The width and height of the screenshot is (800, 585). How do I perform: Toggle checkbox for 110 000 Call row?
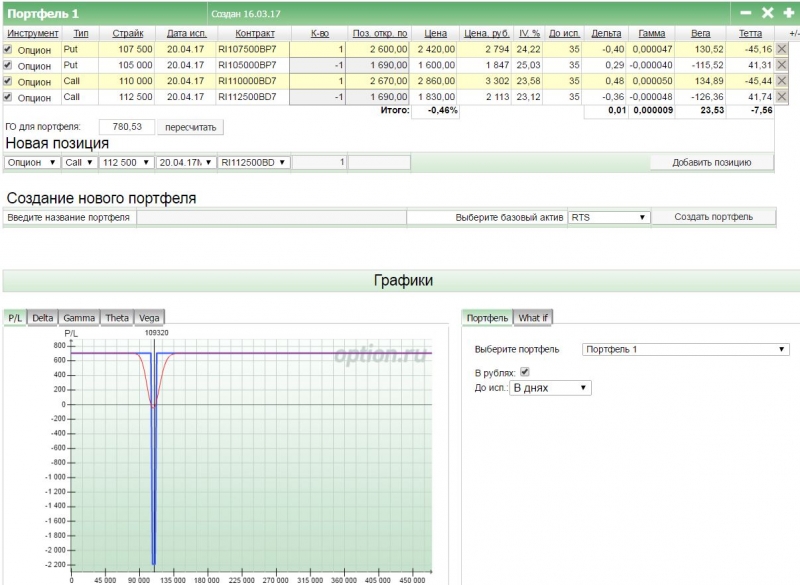coord(9,81)
